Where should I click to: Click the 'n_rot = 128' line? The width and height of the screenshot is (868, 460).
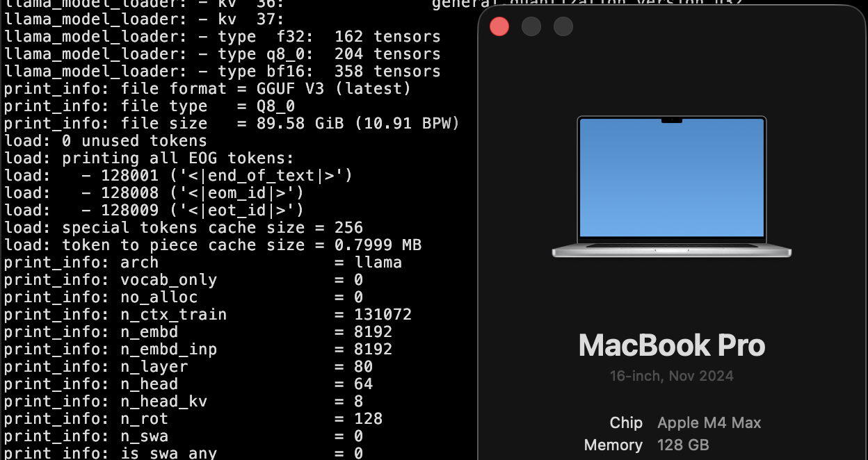[193, 419]
